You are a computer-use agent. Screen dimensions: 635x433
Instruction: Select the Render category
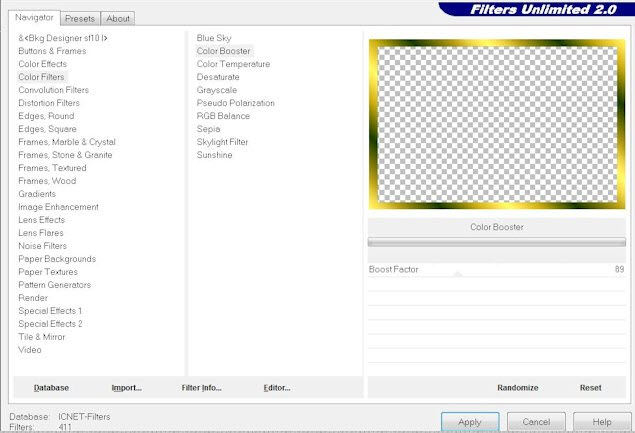(33, 298)
